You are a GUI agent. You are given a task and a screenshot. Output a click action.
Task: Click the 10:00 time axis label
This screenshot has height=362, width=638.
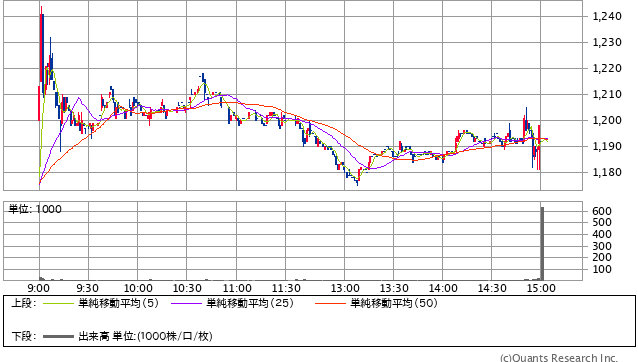tap(138, 288)
